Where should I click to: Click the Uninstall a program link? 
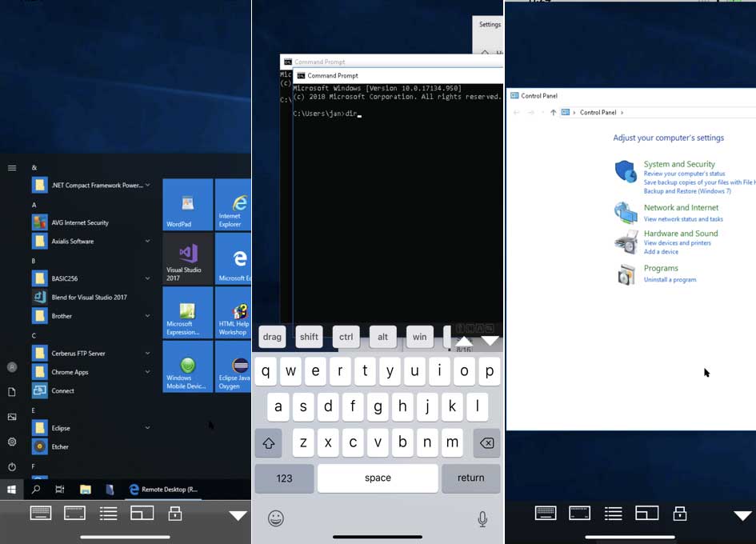[x=670, y=280]
